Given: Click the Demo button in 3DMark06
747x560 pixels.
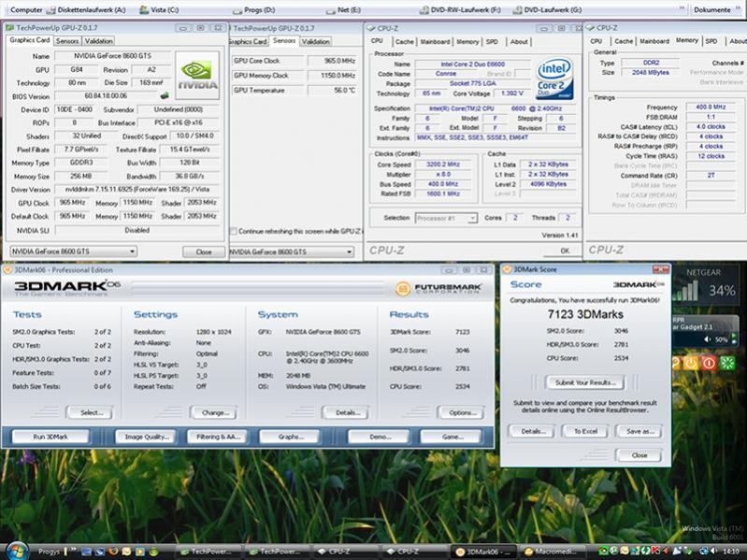Looking at the screenshot, I should 380,437.
